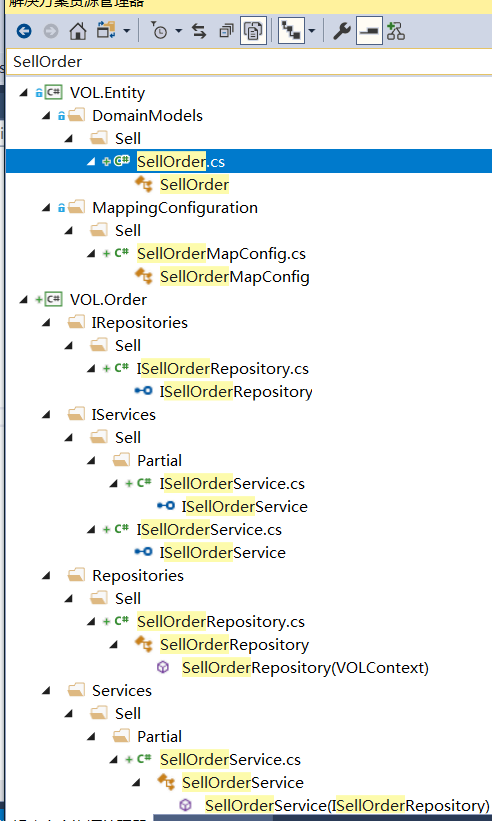The height and width of the screenshot is (821, 492).
Task: Select ISellOrderRepository.cs file
Action: (222, 369)
